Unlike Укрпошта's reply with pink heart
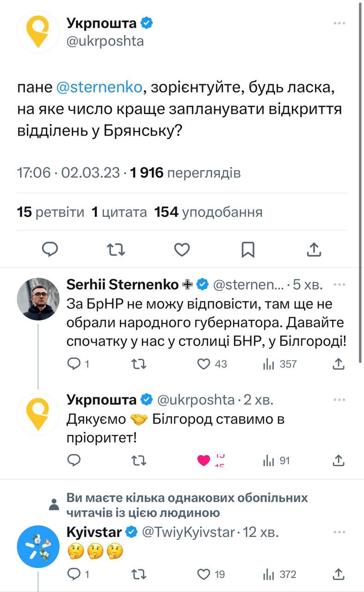 204,461
